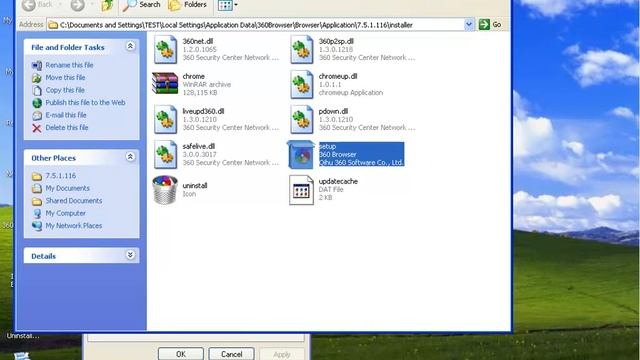This screenshot has width=640, height=360.
Task: Click the red X delete icon
Action: click(x=37, y=128)
